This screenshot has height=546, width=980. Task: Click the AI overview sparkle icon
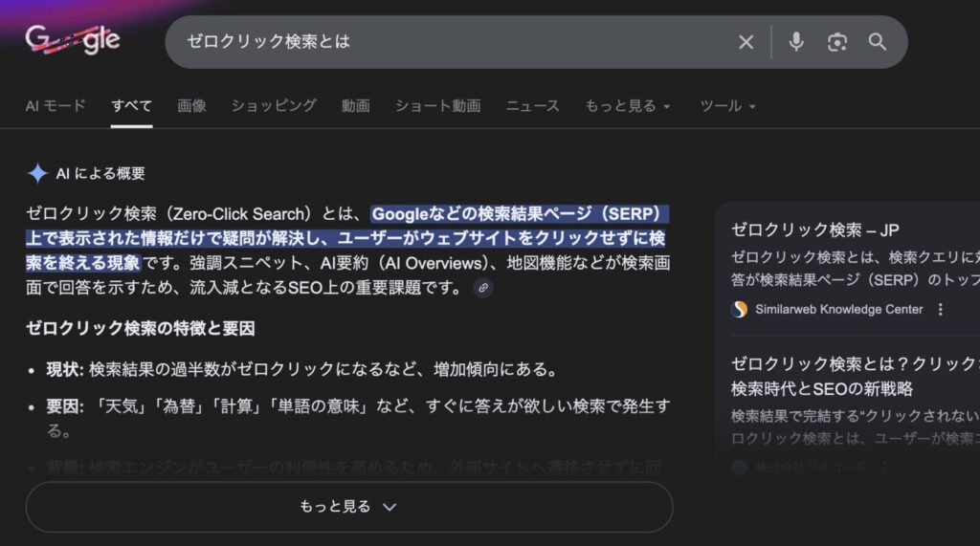(37, 173)
